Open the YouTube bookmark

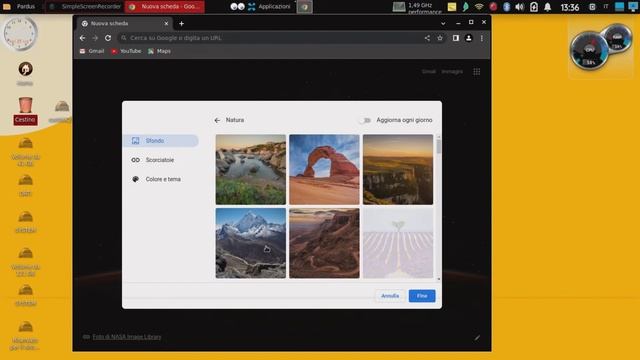click(x=126, y=51)
